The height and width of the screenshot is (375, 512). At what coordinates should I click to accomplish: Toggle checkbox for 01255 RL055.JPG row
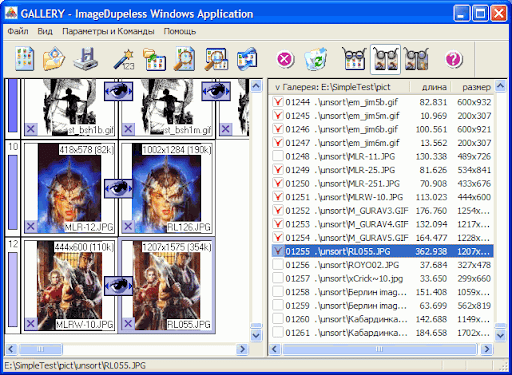(278, 251)
